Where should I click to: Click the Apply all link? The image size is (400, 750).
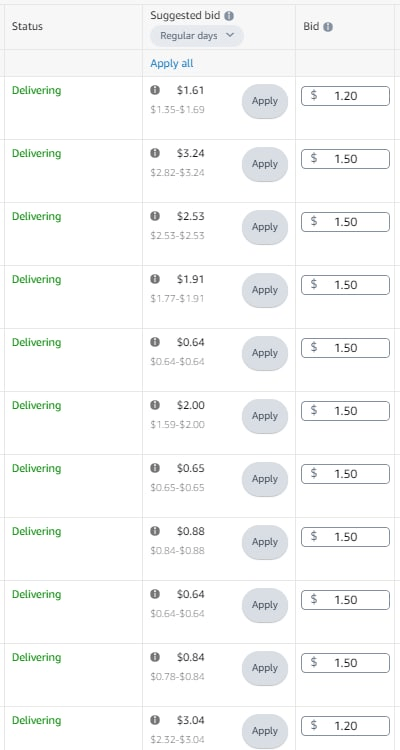172,64
